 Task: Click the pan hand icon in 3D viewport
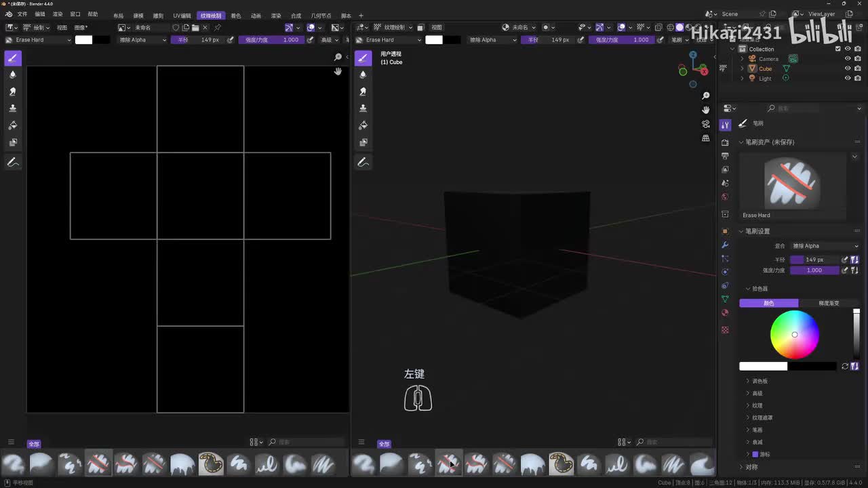[706, 110]
